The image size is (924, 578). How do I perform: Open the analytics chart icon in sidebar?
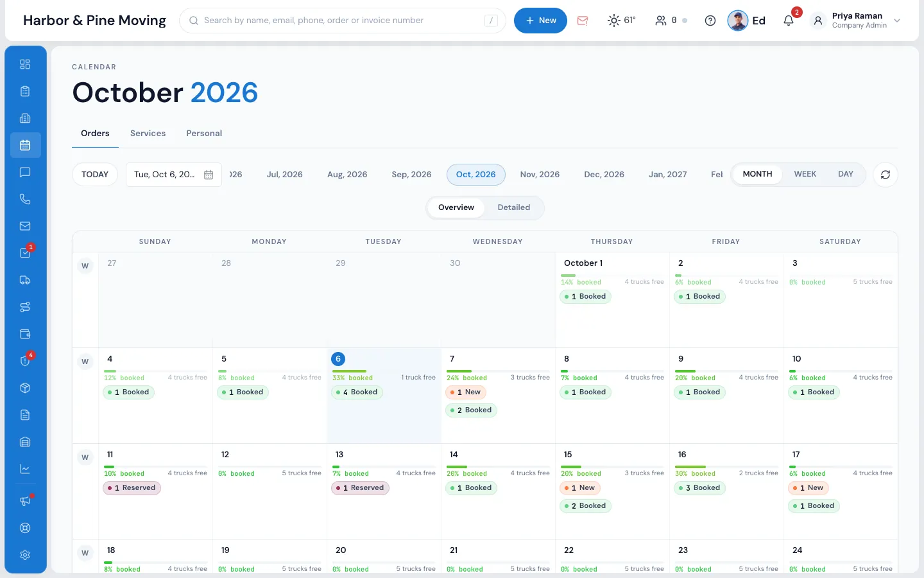[25, 469]
